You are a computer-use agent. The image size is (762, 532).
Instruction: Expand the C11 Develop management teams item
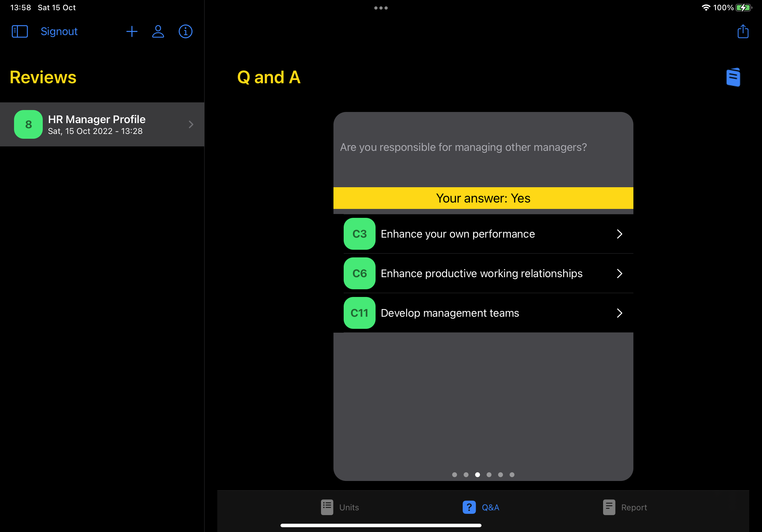point(620,313)
